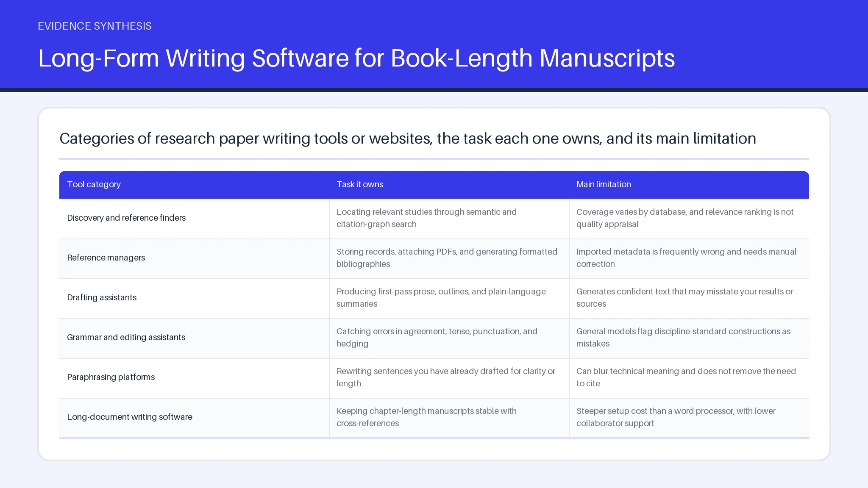This screenshot has width=868, height=488.
Task: Click the table caption starting 'Categories of research paper'
Action: point(408,139)
